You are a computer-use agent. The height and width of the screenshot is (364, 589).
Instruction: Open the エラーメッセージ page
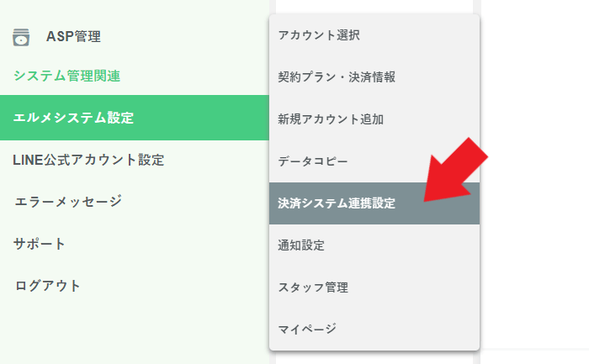(68, 202)
